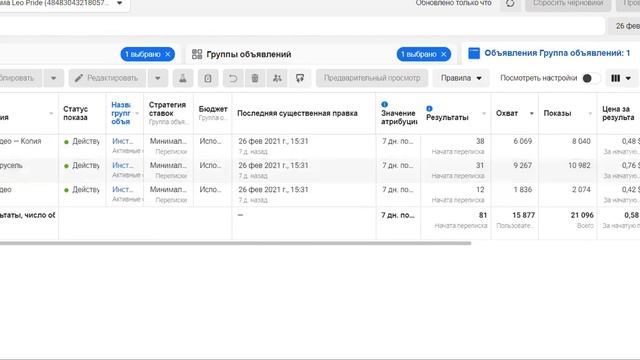This screenshot has width=640, height=360.
Task: Select total reach '15 877'
Action: click(x=523, y=215)
